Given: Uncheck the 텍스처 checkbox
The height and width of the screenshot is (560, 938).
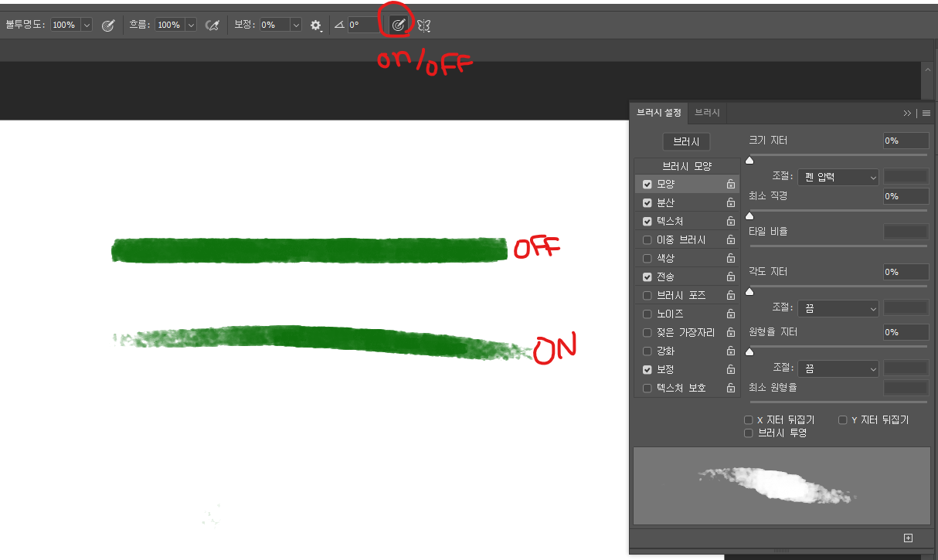Looking at the screenshot, I should point(647,222).
